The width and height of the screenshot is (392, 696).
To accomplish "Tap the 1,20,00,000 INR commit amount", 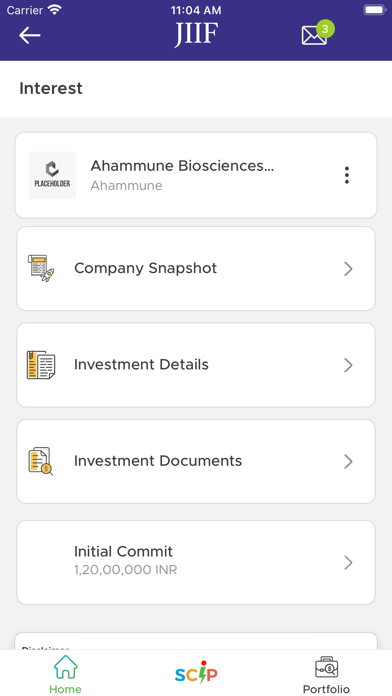I will coord(126,570).
